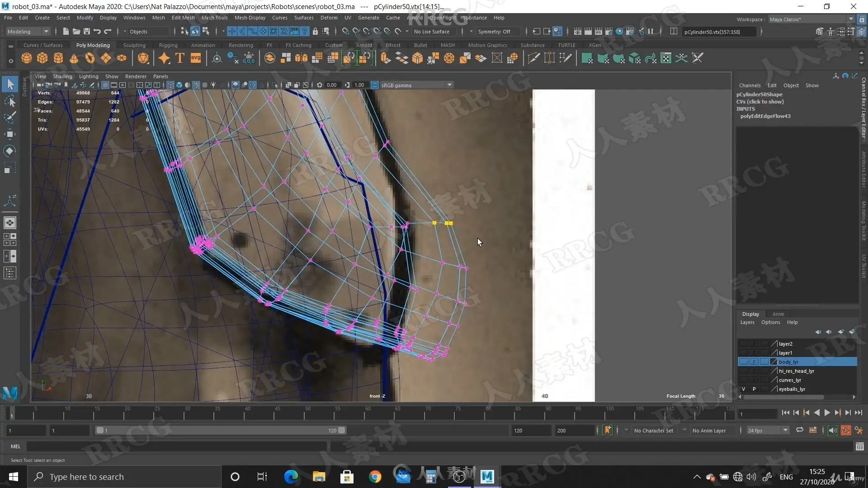868x488 pixels.
Task: Select the Paint Selection tool
Action: pyautogui.click(x=10, y=117)
